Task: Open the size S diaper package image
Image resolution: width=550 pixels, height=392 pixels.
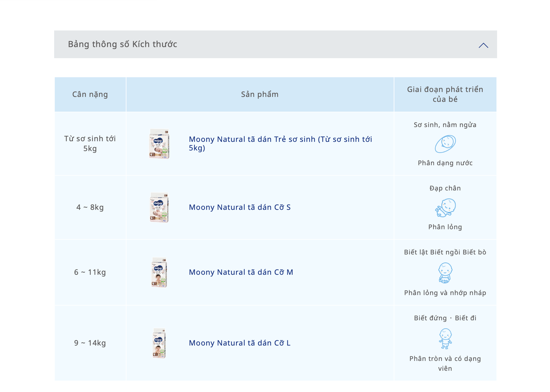Action: tap(159, 207)
